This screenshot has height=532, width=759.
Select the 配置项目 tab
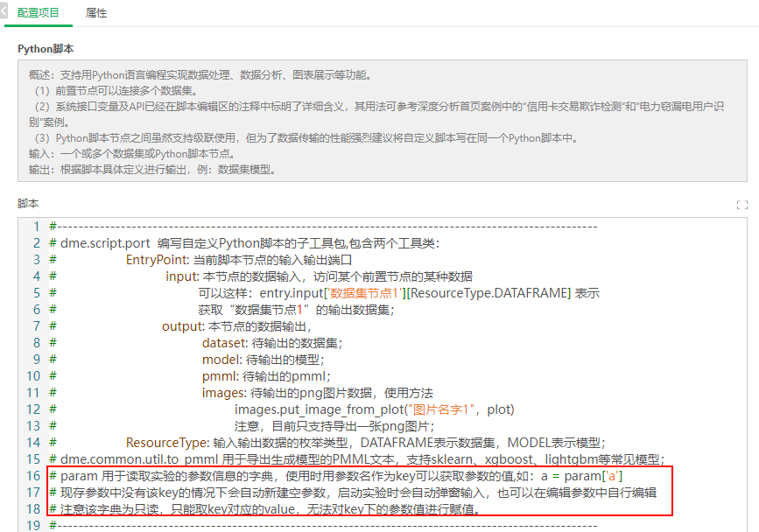[x=39, y=14]
